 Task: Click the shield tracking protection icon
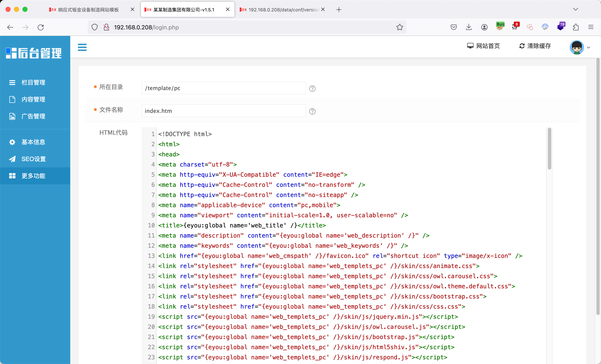[x=95, y=27]
